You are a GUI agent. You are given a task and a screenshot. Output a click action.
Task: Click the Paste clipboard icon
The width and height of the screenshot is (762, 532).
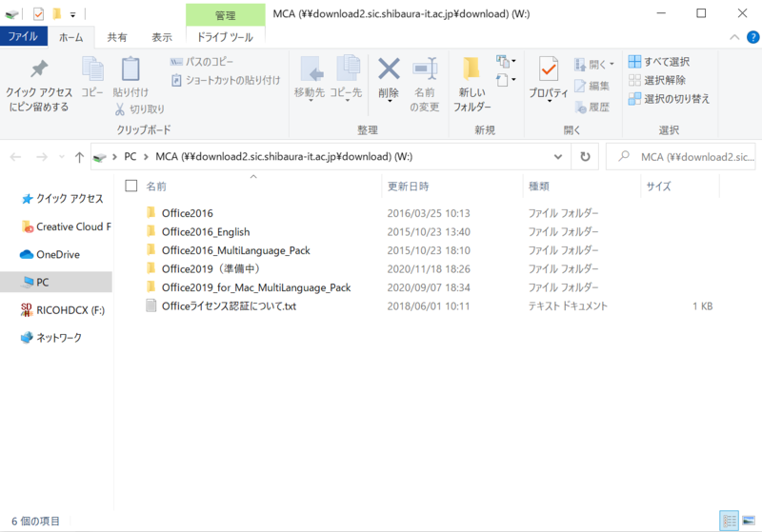[130, 69]
